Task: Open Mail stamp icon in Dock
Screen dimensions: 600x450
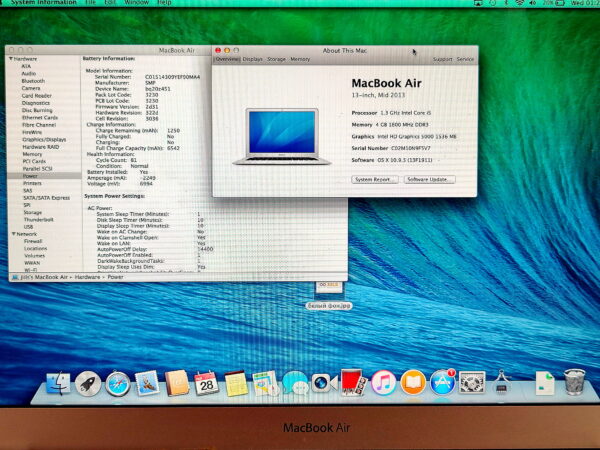Action: pyautogui.click(x=147, y=383)
